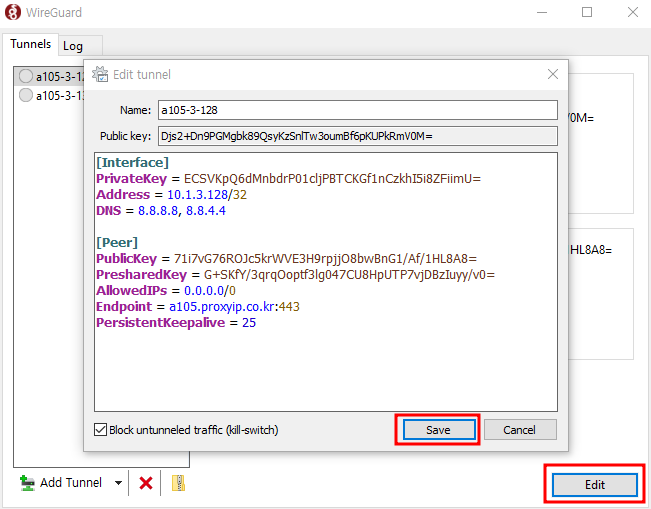Close the WireGuard main window

pyautogui.click(x=633, y=12)
